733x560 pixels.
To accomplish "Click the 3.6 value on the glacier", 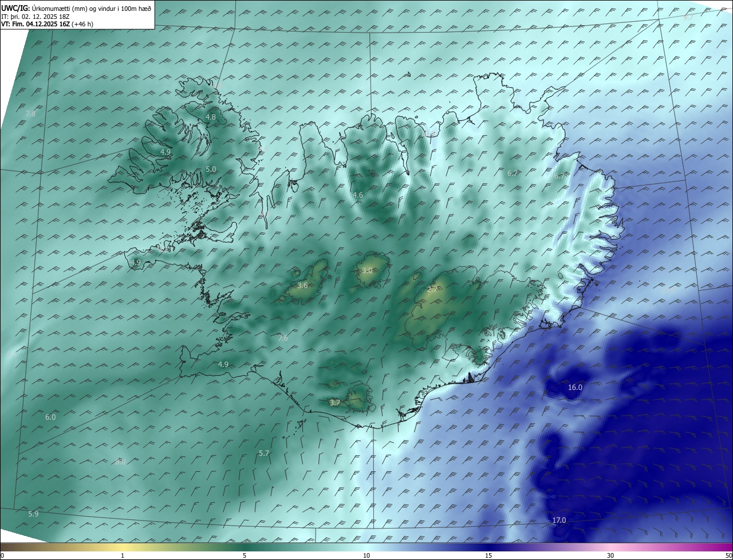I will click(303, 285).
